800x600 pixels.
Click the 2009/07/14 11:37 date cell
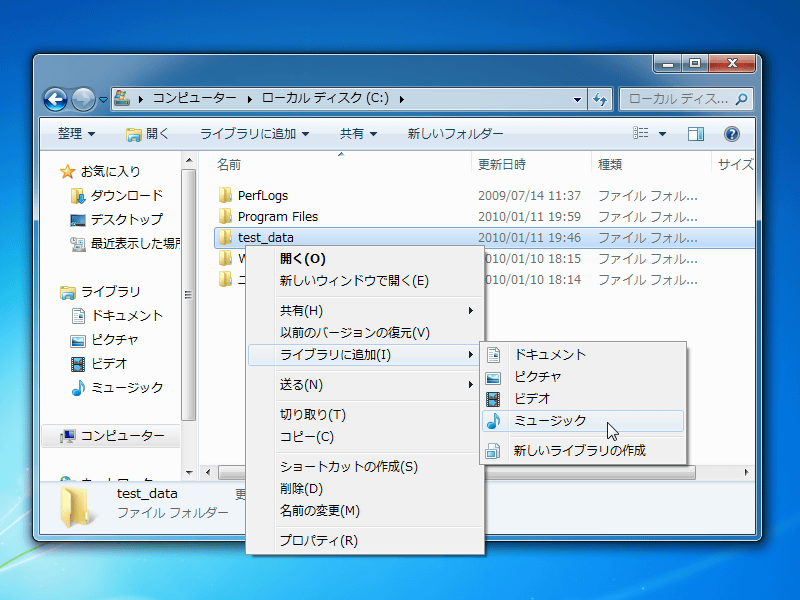click(529, 195)
